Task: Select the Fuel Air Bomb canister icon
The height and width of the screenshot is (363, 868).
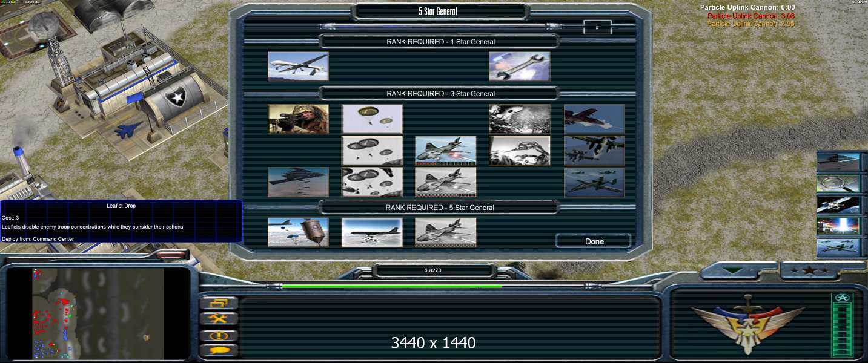Action: click(298, 232)
